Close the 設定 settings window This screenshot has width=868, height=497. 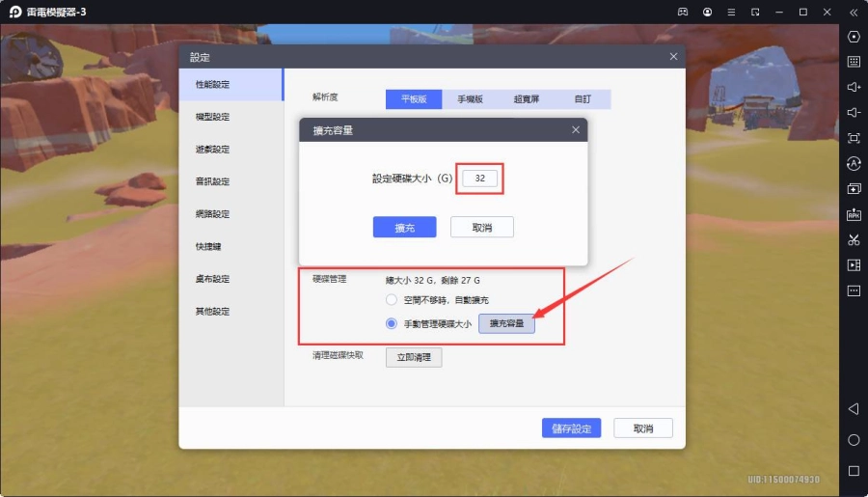coord(673,57)
